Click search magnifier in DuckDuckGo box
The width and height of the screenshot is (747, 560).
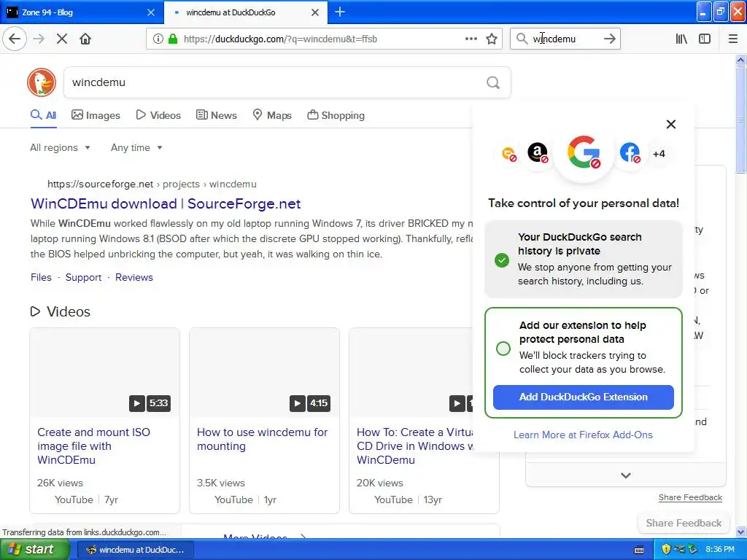click(x=493, y=82)
